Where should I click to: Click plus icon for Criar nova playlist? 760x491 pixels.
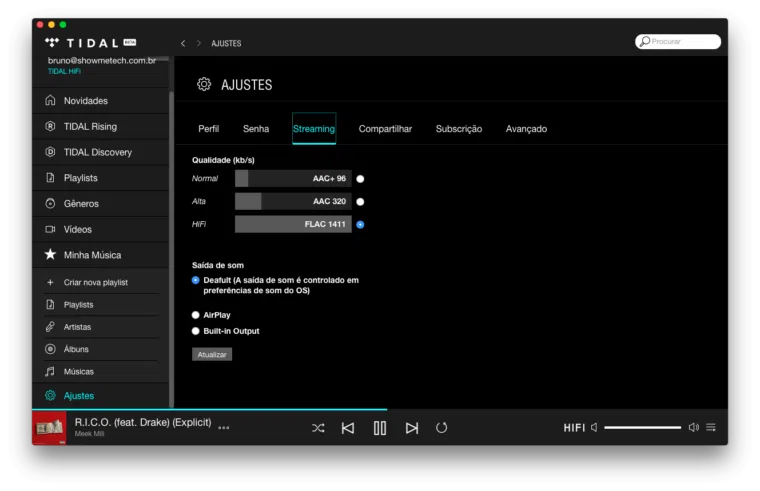pos(50,282)
